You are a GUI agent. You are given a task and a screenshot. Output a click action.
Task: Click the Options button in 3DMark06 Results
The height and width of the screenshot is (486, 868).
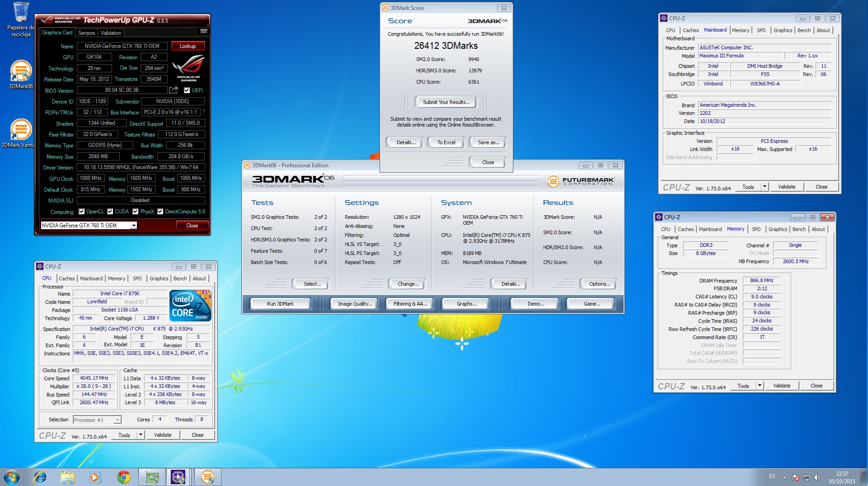[x=599, y=284]
